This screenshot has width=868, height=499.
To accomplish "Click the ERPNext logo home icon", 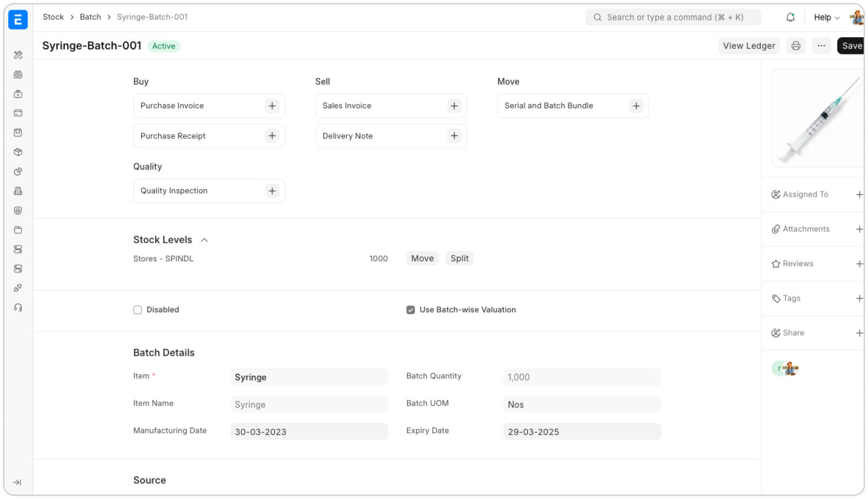I will [x=18, y=19].
